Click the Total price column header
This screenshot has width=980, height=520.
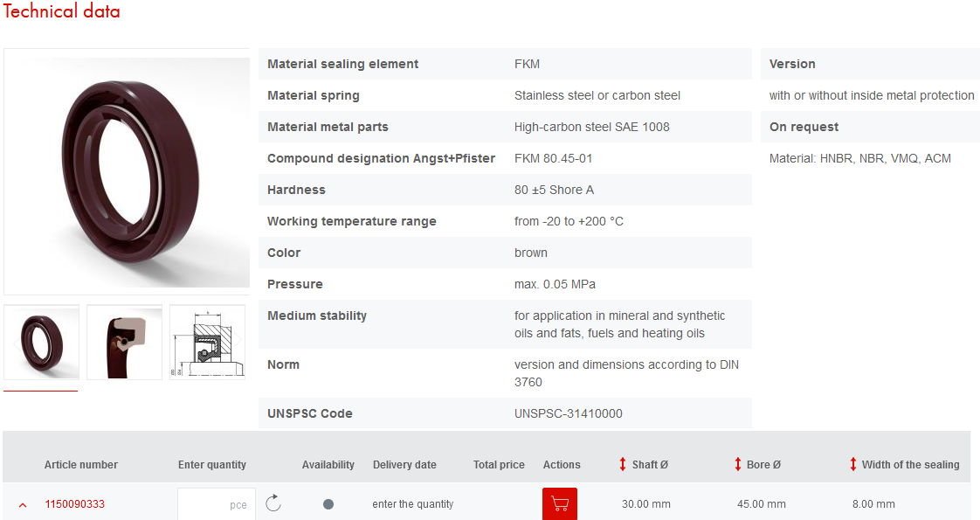[x=499, y=464]
